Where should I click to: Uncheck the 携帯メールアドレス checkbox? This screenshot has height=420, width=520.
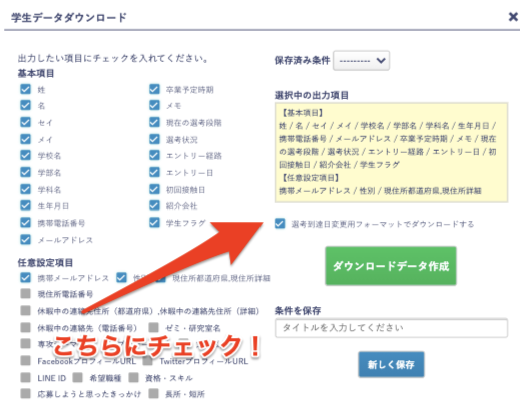click(x=25, y=278)
